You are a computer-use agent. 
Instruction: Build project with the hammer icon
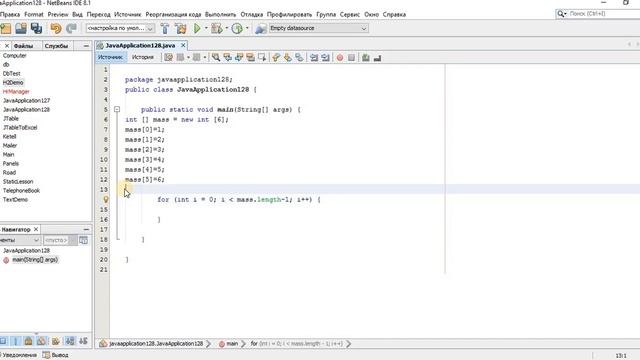[x=165, y=28]
